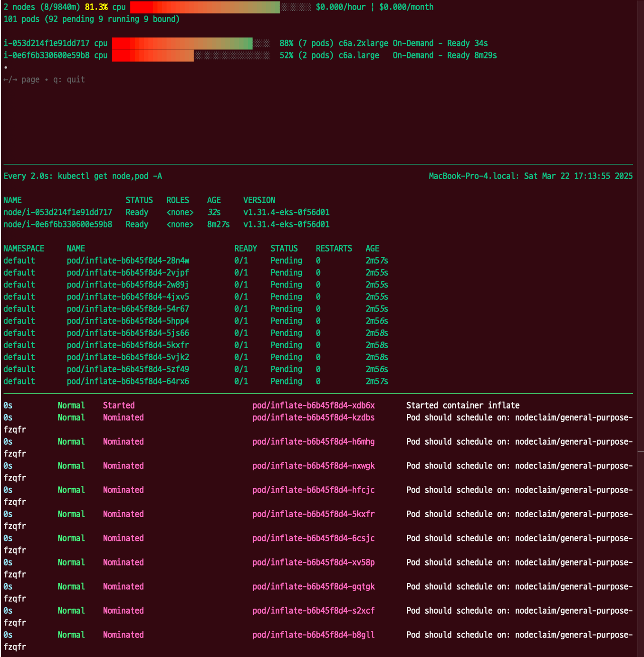Click event pod/inflate-b6b45f8d4-kzdbs
Screen dimensions: 644x657
point(313,418)
